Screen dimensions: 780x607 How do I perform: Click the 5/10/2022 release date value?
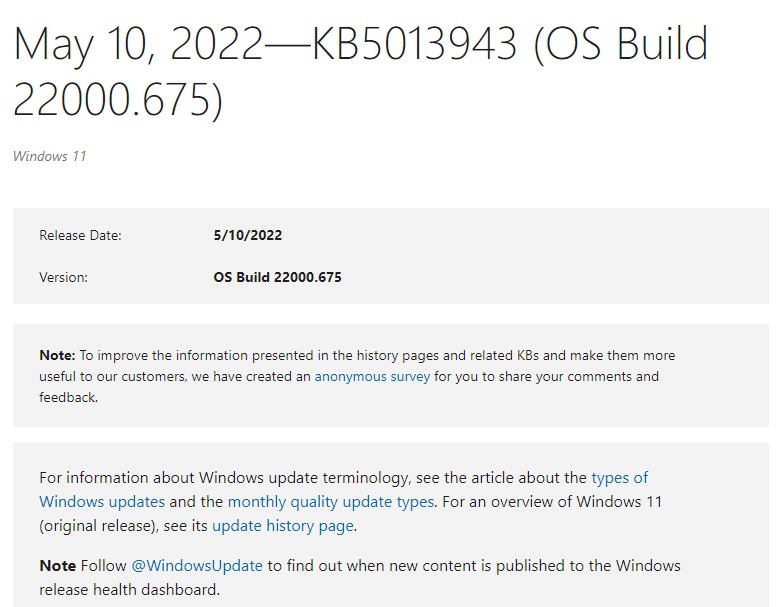point(248,236)
